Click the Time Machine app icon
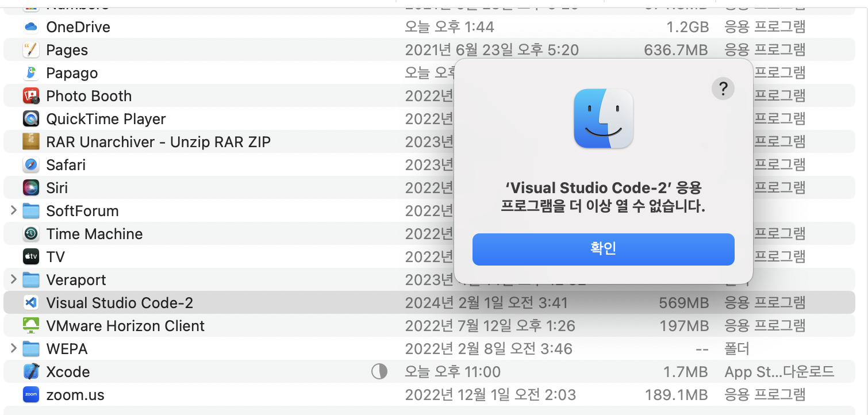868x415 pixels. click(31, 234)
